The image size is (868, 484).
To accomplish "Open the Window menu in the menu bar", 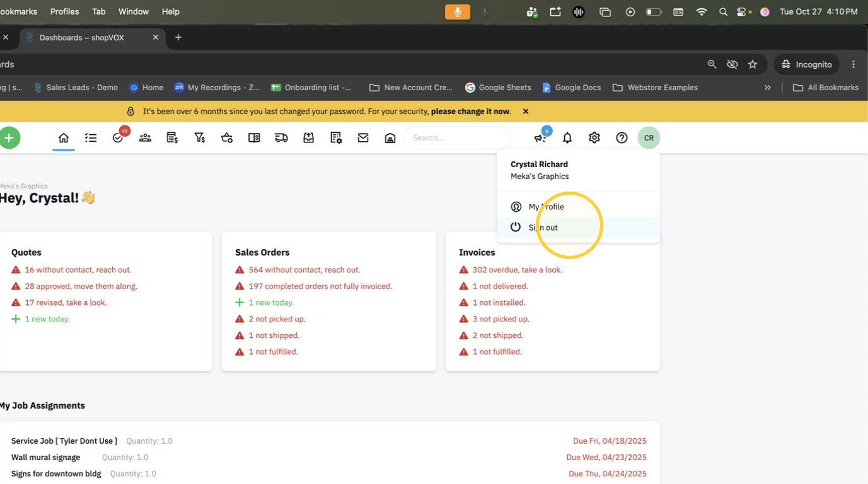I will (134, 11).
